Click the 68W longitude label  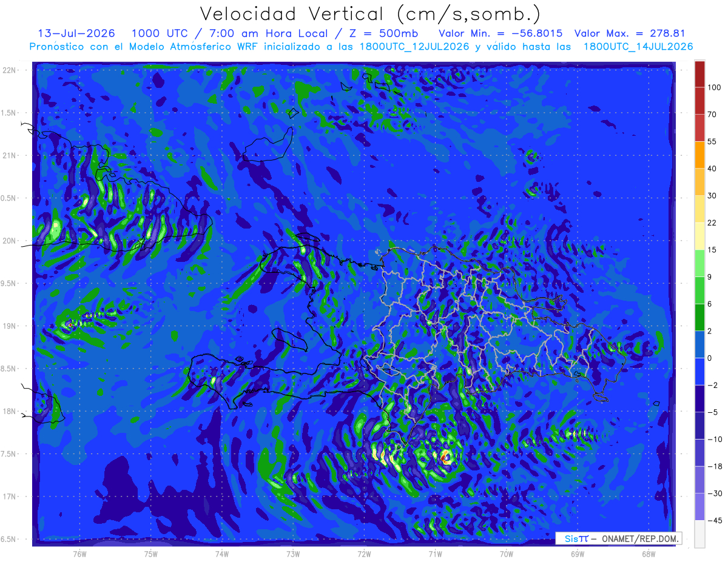[x=649, y=554]
